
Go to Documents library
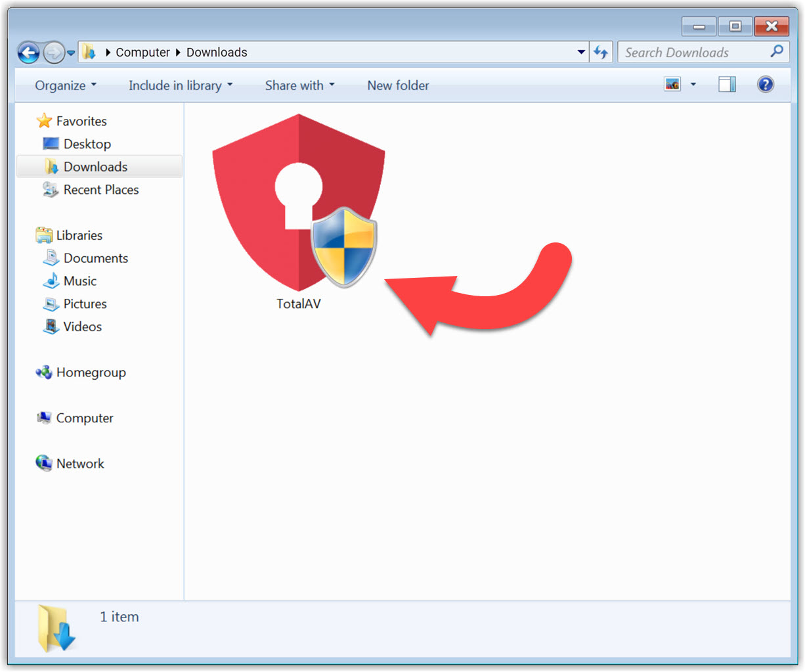click(x=95, y=258)
